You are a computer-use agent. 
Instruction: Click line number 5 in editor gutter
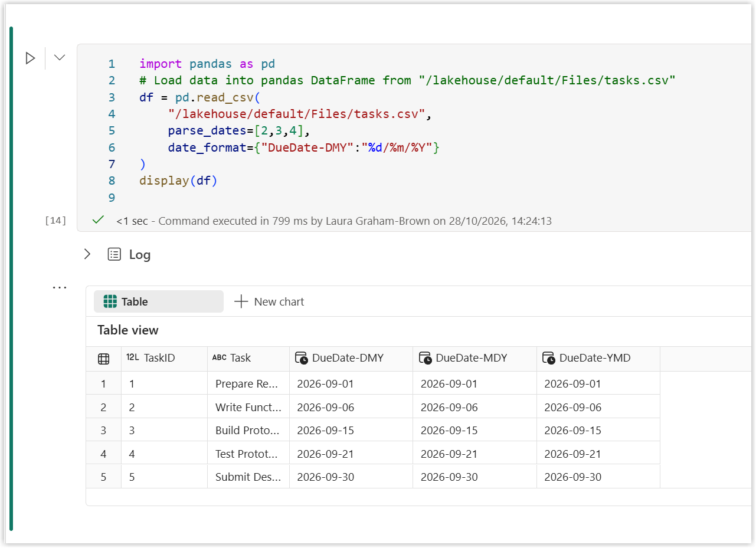point(112,130)
